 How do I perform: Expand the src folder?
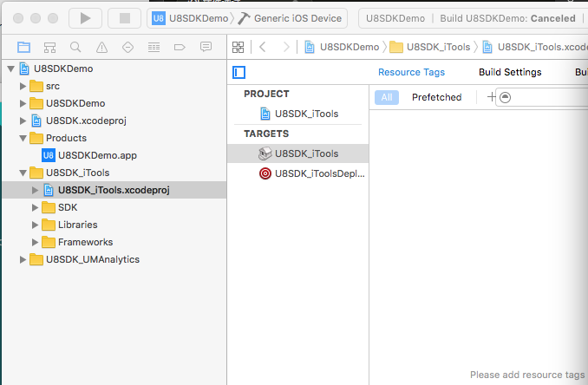coord(23,86)
